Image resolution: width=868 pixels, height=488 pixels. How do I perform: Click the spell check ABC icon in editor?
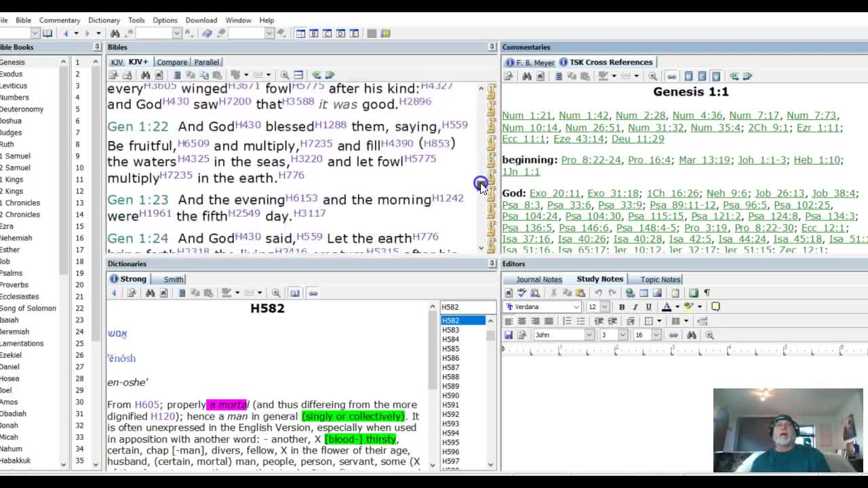point(521,293)
